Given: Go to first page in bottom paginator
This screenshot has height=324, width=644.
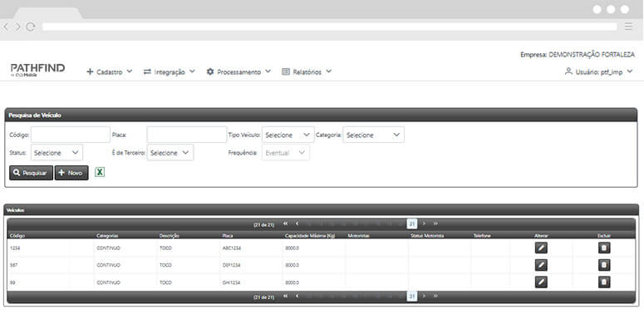Looking at the screenshot, I should point(286,296).
